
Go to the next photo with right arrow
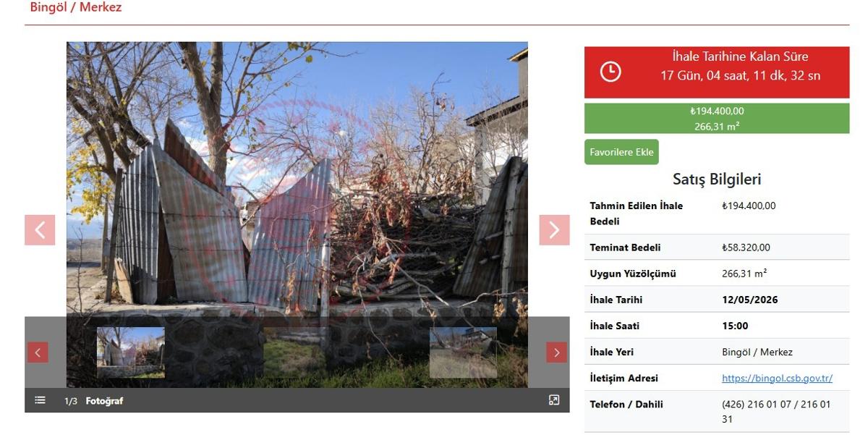click(554, 230)
